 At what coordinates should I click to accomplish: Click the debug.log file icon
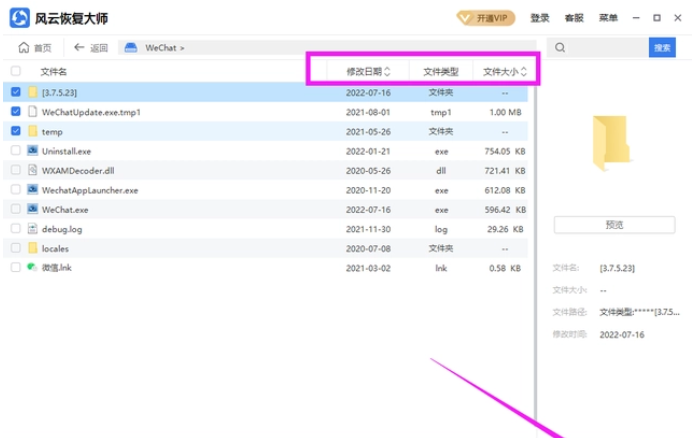click(x=32, y=229)
